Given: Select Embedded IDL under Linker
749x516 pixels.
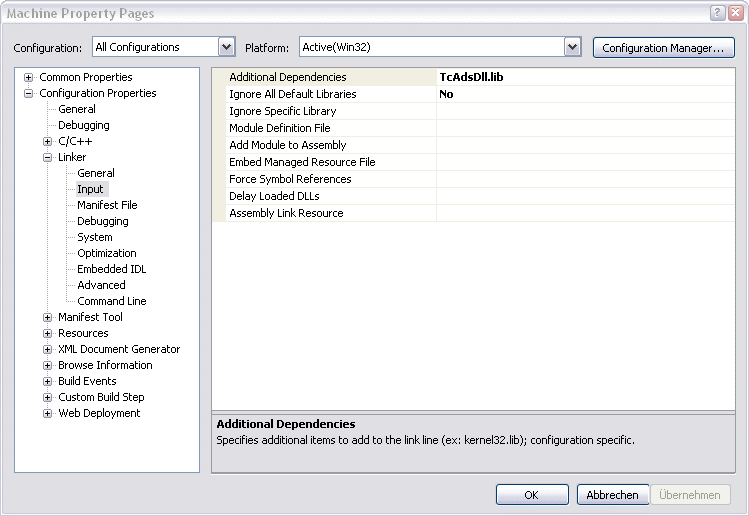Looking at the screenshot, I should coord(112,269).
